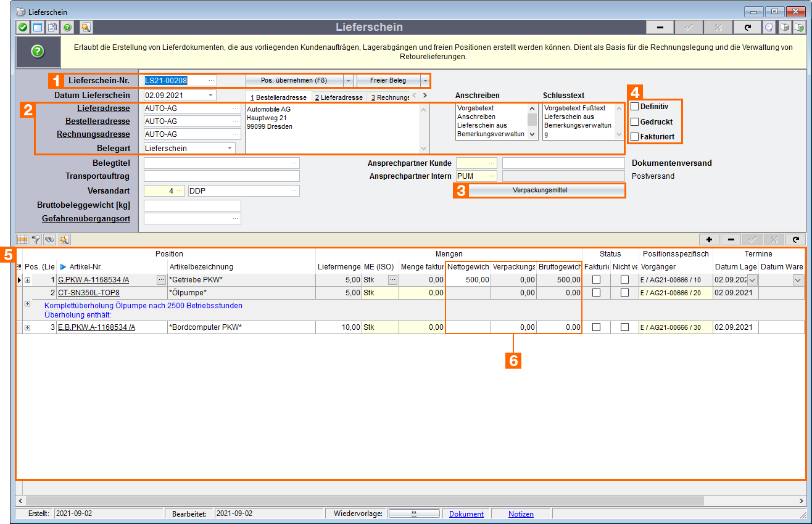Click the grayed X cancel button in header

pyautogui.click(x=718, y=27)
